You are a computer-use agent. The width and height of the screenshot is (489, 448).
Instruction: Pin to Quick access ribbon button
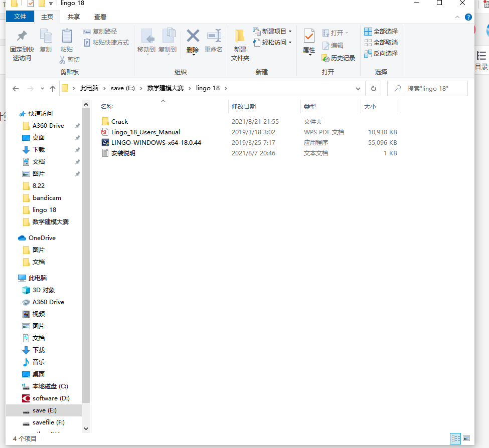pos(22,45)
